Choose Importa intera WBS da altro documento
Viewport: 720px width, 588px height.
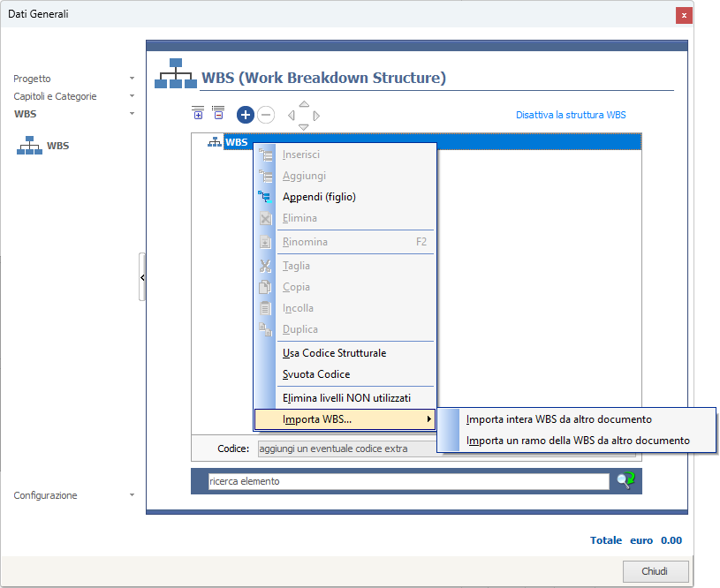[x=558, y=419]
